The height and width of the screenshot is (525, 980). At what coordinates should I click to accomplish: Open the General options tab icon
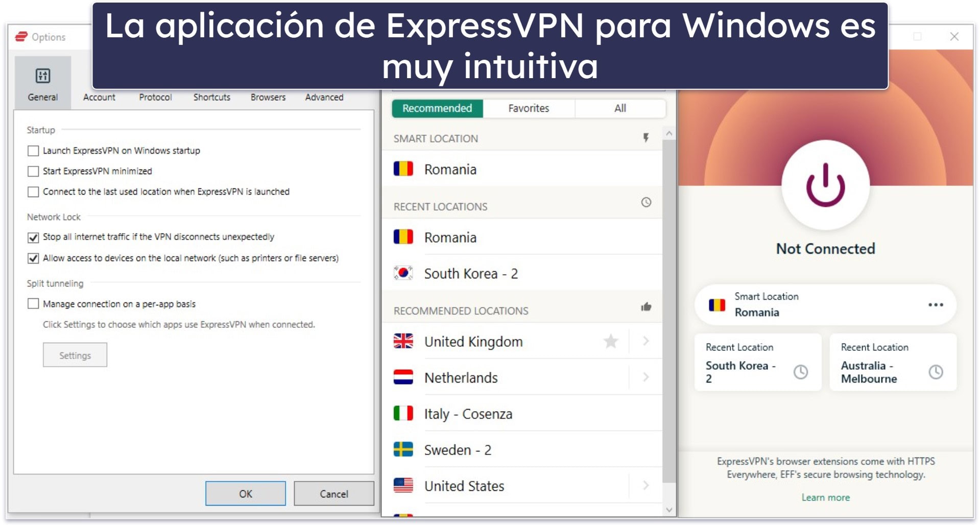[43, 76]
